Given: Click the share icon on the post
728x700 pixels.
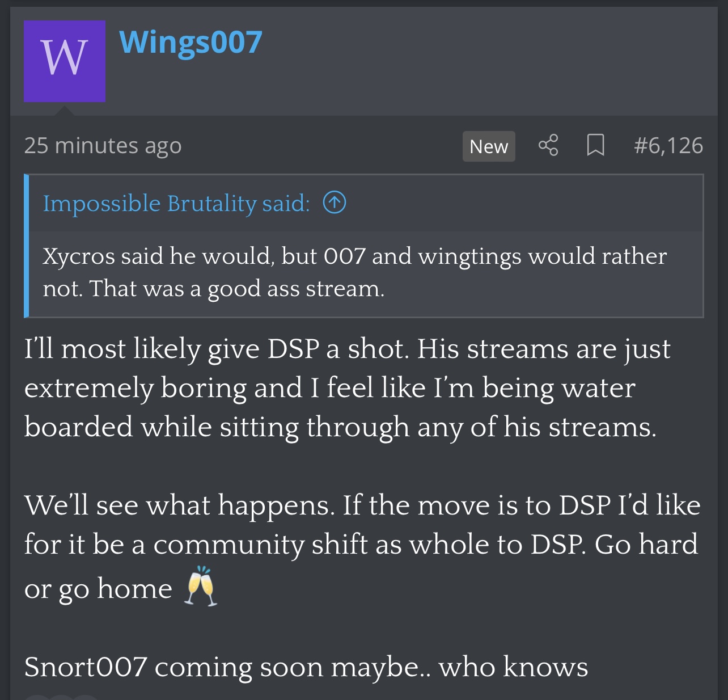Looking at the screenshot, I should [548, 146].
